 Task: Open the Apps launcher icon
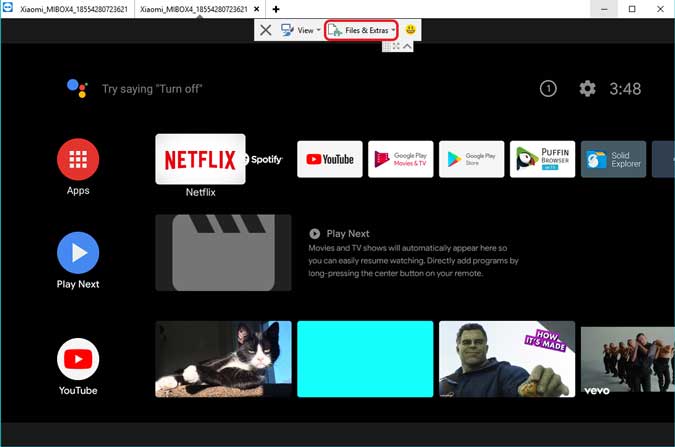click(x=78, y=159)
